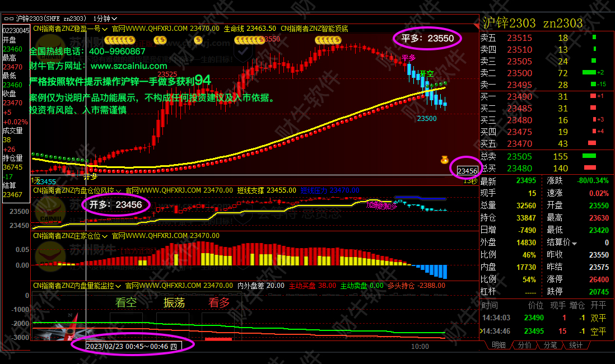615x364 pixels.
Task: Click the 卖四 23510 order row
Action: (x=546, y=49)
